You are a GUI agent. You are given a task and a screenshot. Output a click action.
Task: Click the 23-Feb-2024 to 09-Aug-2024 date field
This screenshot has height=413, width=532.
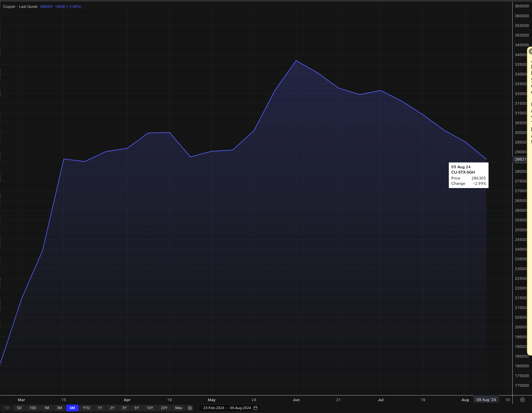[x=227, y=408]
